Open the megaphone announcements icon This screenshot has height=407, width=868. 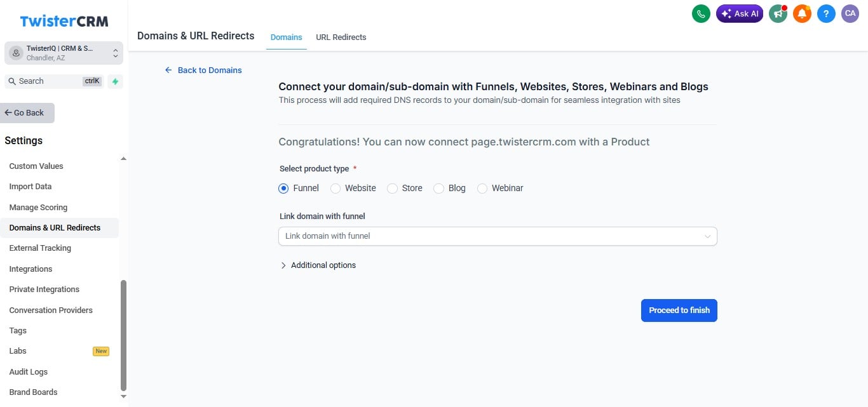[x=778, y=14]
